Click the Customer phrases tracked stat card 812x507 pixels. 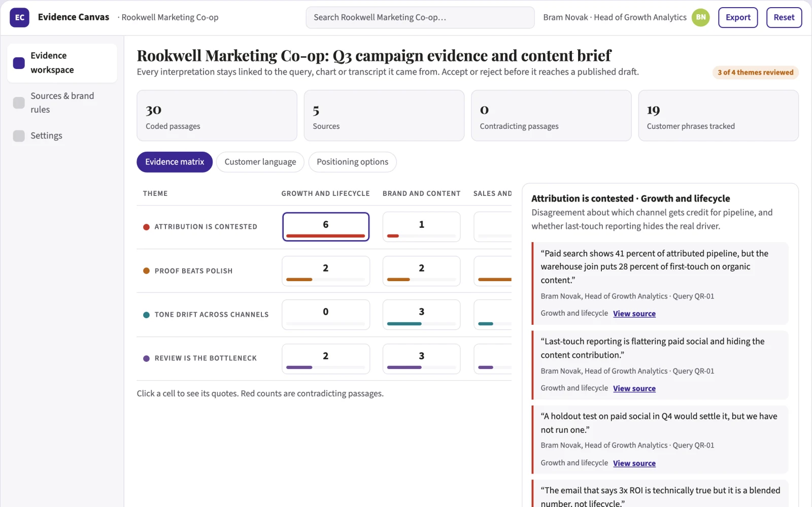(x=719, y=116)
